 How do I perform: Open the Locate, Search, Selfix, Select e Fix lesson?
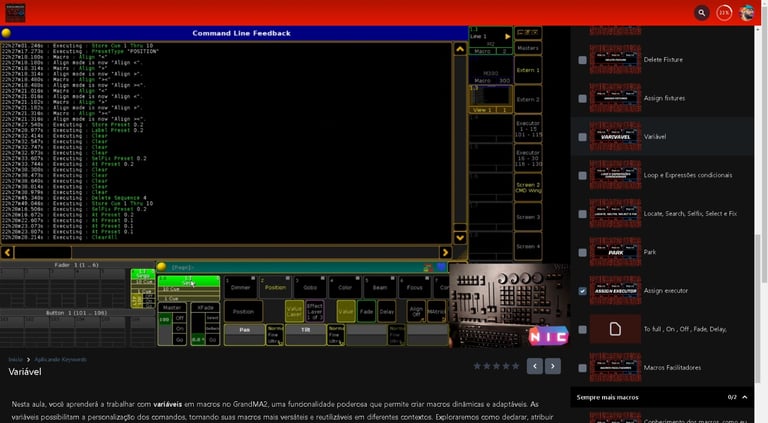coord(690,214)
